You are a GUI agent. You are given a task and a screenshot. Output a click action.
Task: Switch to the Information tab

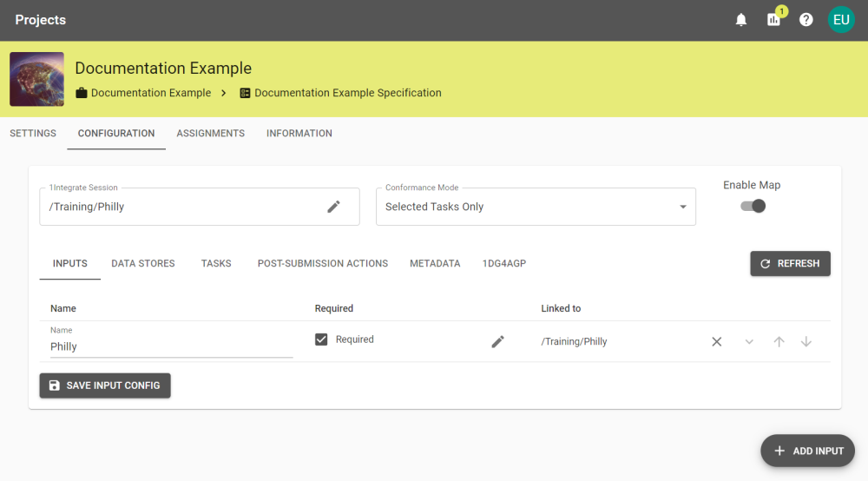[299, 134]
